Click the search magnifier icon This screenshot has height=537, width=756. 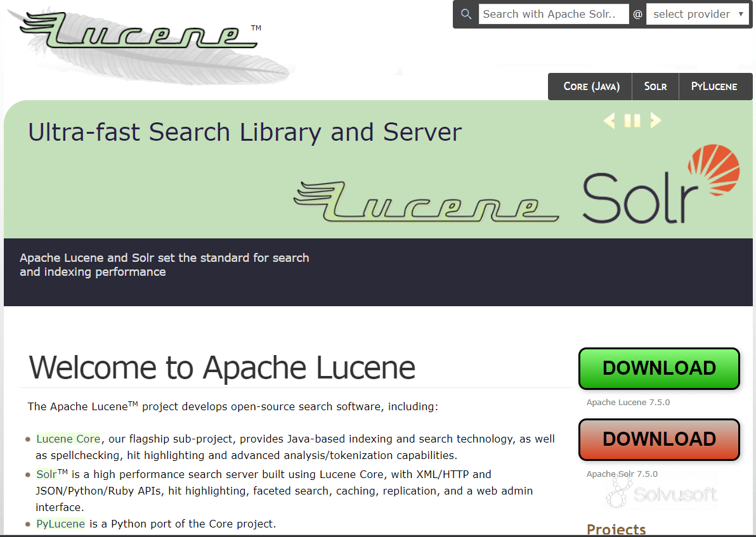point(466,13)
